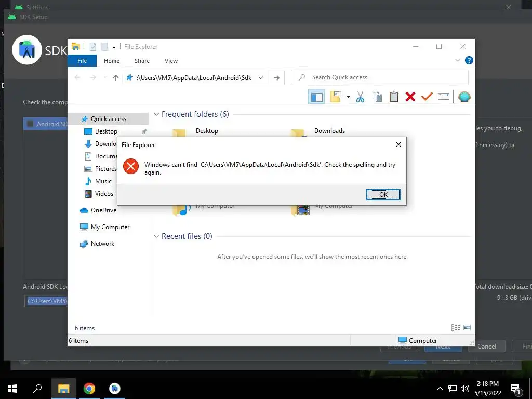This screenshot has width=532, height=399.
Task: Open the File ribbon tab
Action: click(x=82, y=61)
